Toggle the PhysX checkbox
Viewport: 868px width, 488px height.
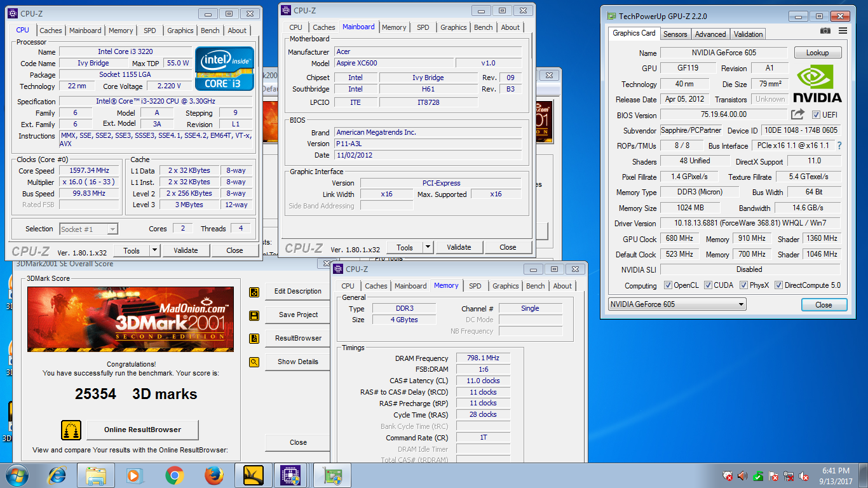[x=744, y=285]
